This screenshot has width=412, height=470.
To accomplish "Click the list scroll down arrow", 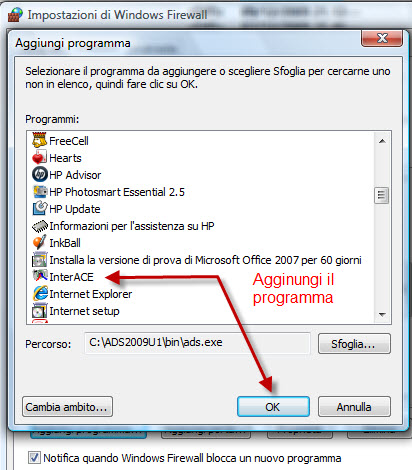I will 382,314.
